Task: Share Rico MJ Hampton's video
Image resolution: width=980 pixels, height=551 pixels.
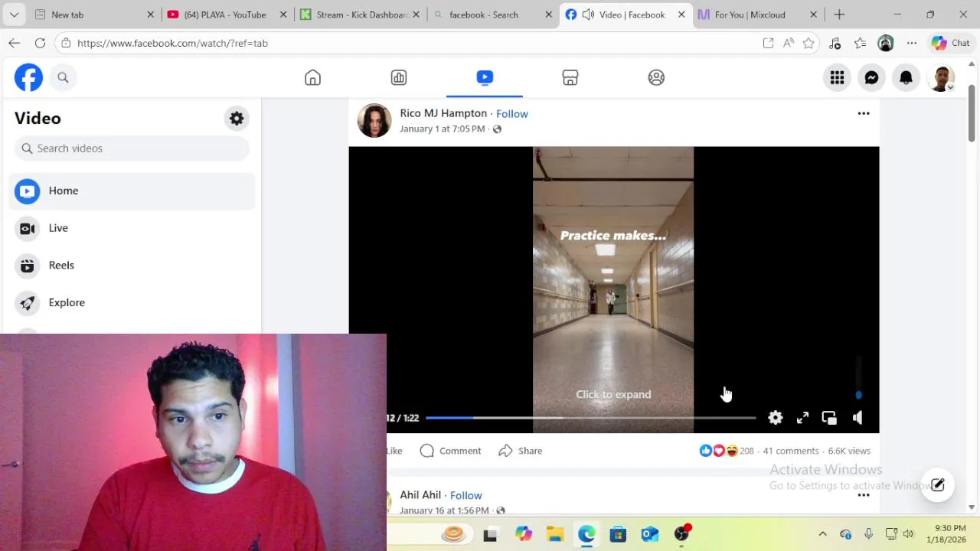Action: point(521,451)
